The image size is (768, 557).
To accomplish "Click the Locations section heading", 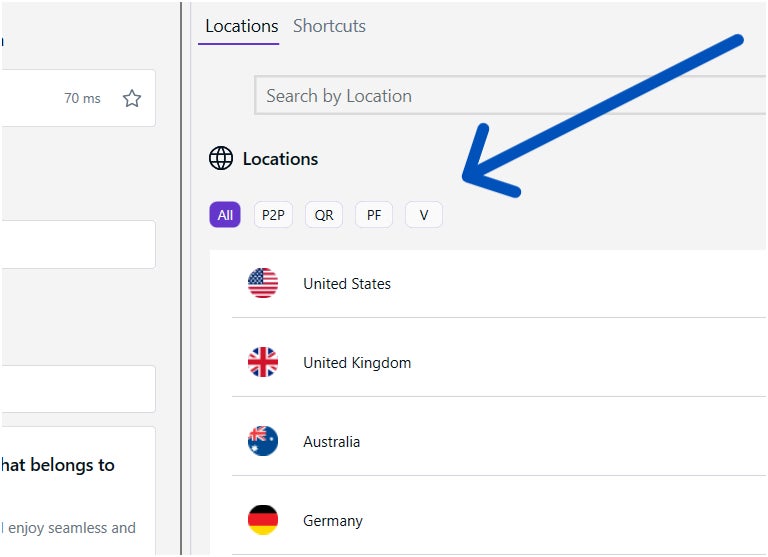I will coord(280,159).
